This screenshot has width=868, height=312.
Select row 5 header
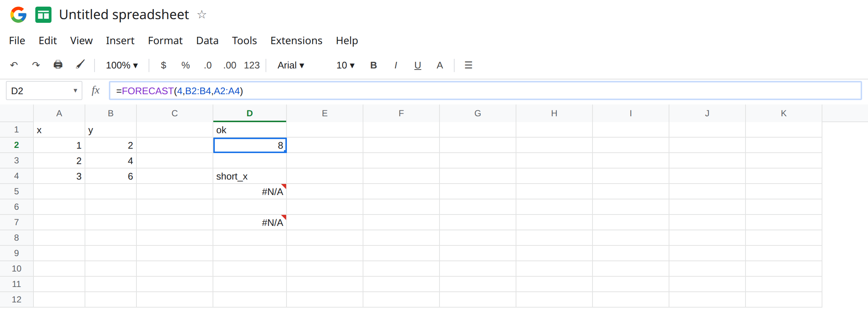pos(17,191)
